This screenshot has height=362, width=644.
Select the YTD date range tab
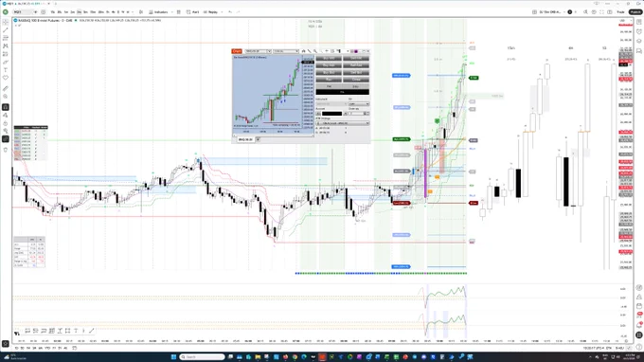[48, 348]
